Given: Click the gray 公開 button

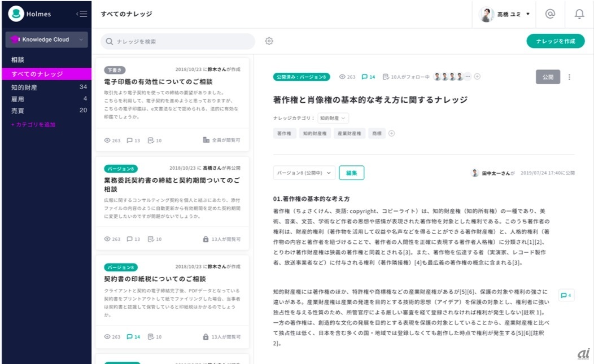Looking at the screenshot, I should pos(548,77).
